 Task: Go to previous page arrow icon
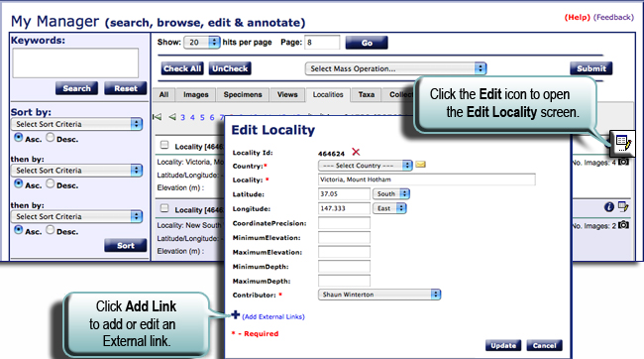click(x=172, y=117)
